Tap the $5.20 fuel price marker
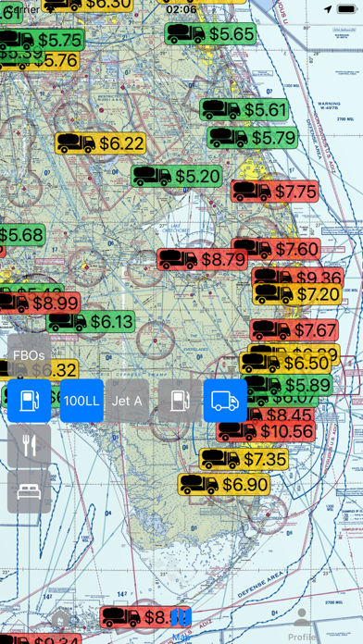Image resolution: width=363 pixels, height=644 pixels. tap(177, 176)
